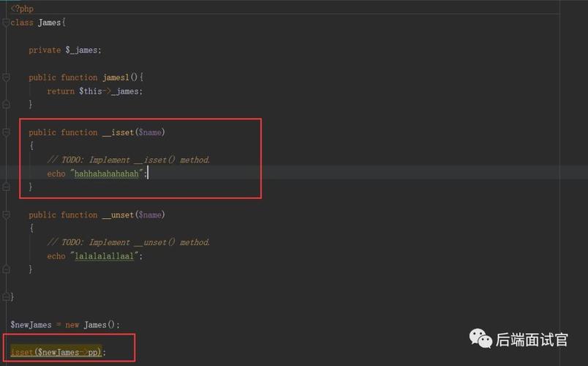Collapse the __isset function fold marker
The image size is (588, 366).
[x=6, y=132]
